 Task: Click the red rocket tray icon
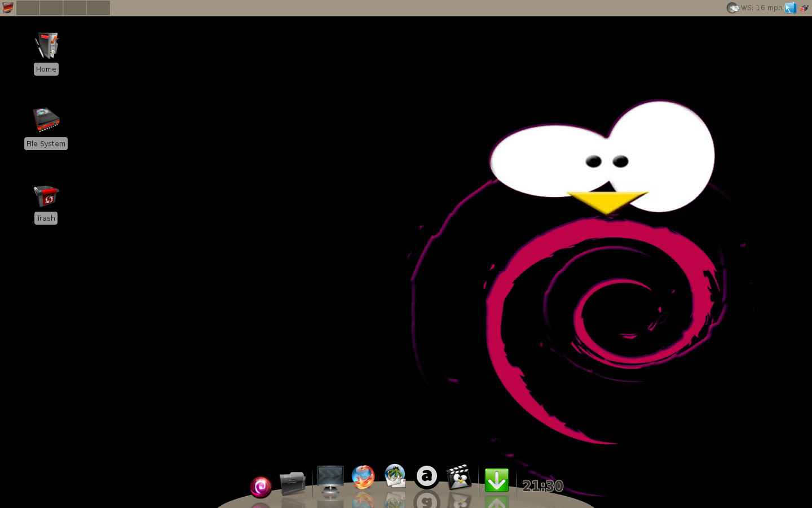pyautogui.click(x=805, y=8)
